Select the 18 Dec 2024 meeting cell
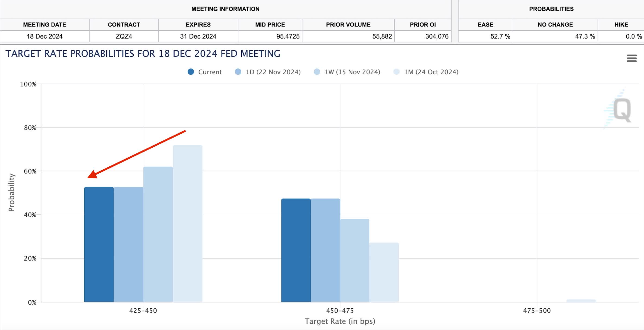This screenshot has width=644, height=330. click(x=44, y=36)
